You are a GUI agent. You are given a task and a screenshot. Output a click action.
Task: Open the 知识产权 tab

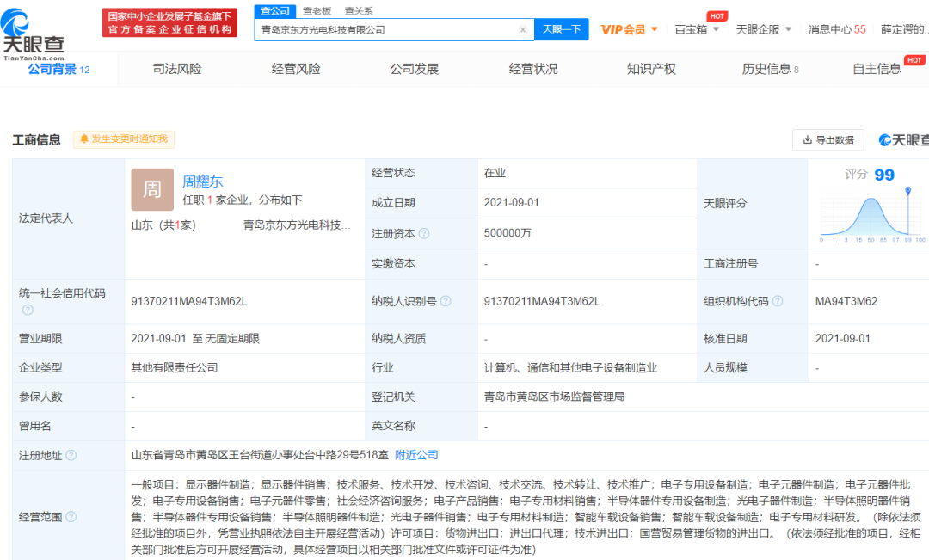pos(651,70)
